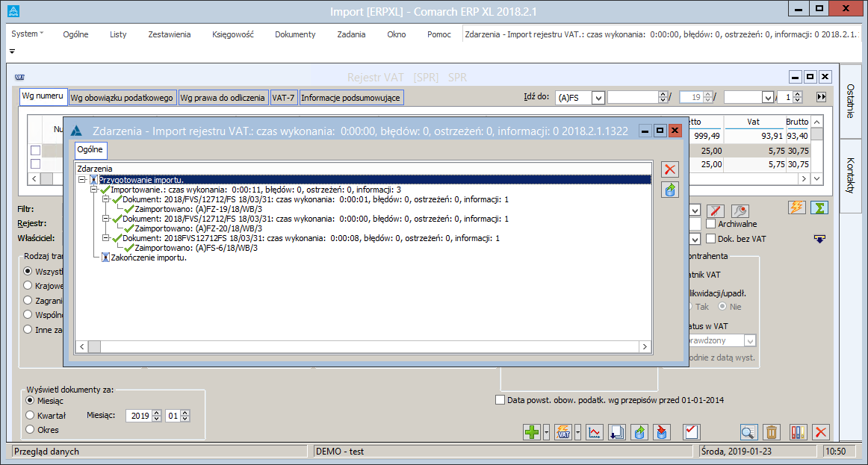The height and width of the screenshot is (465, 868).
Task: Select the green plus add document icon
Action: click(531, 431)
